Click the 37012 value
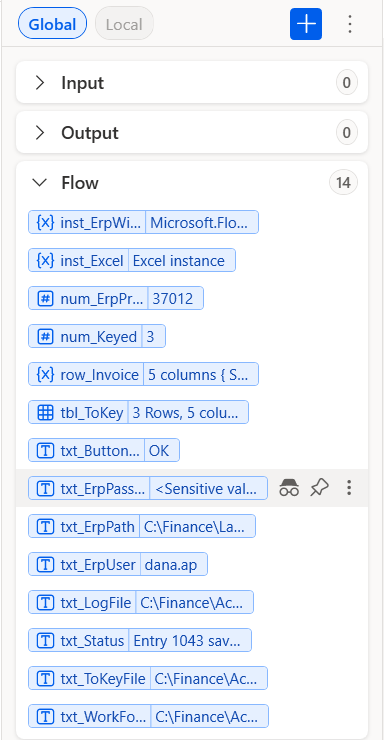This screenshot has height=740, width=384. coord(175,298)
